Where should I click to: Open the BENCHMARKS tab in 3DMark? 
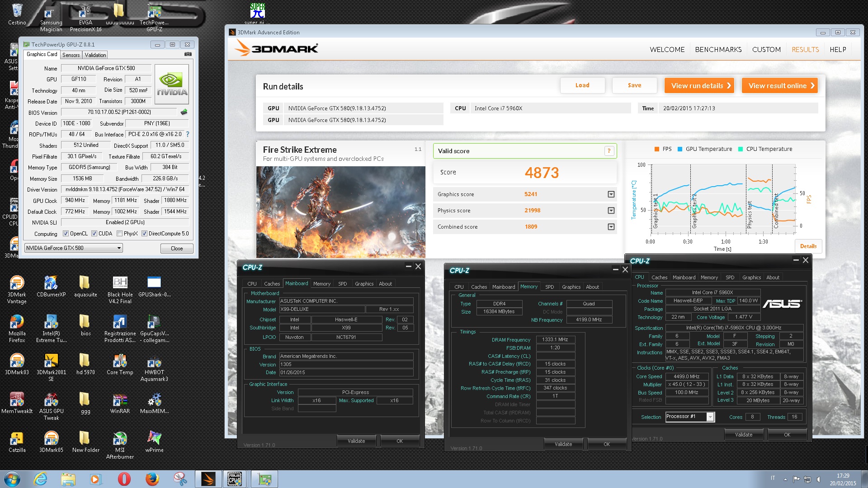(718, 50)
